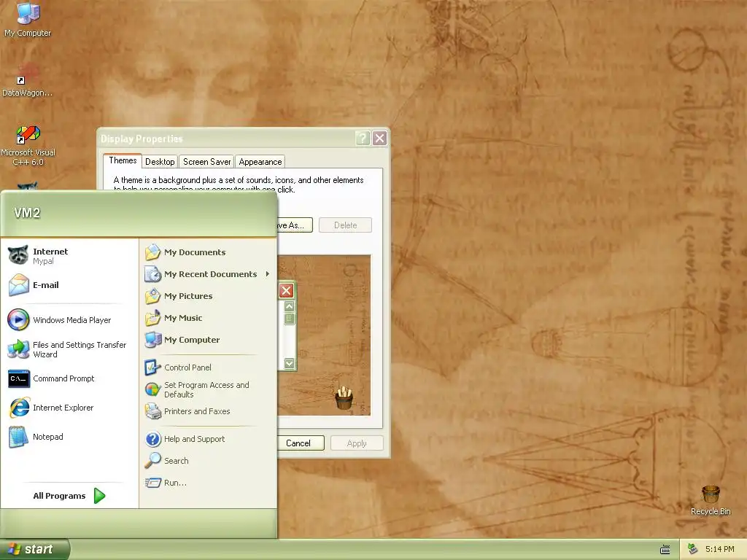Click the on-screen keyboard tray icon
The width and height of the screenshot is (747, 560).
coord(665,550)
